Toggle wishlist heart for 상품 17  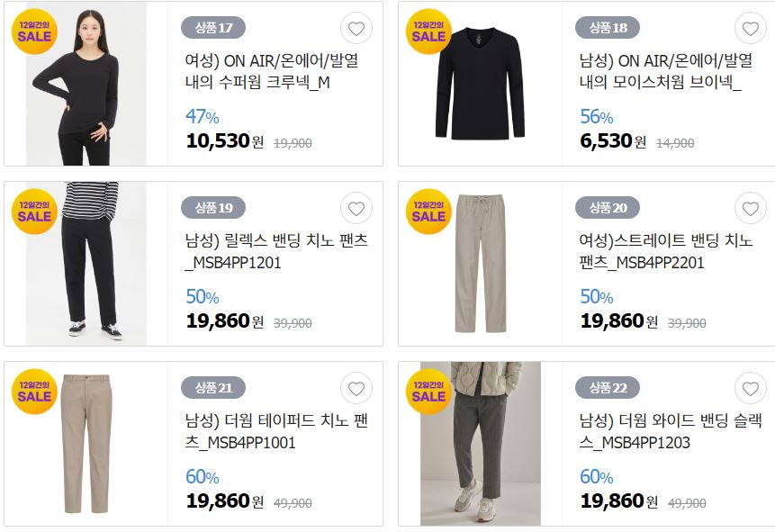pos(356,28)
